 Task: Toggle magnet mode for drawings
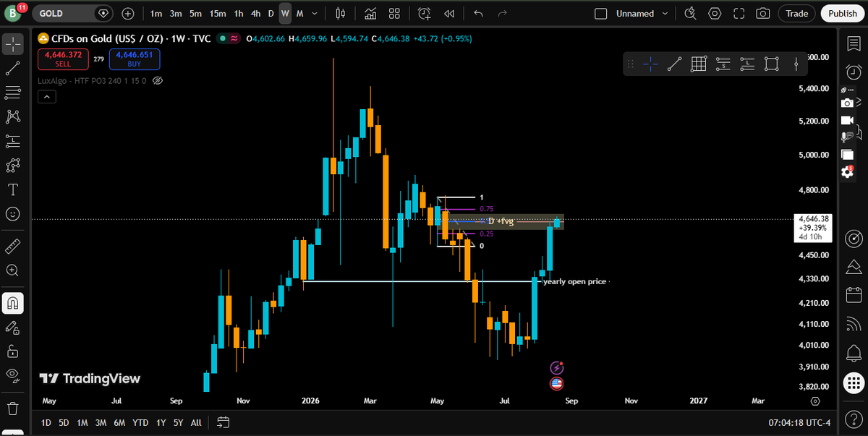click(x=12, y=302)
